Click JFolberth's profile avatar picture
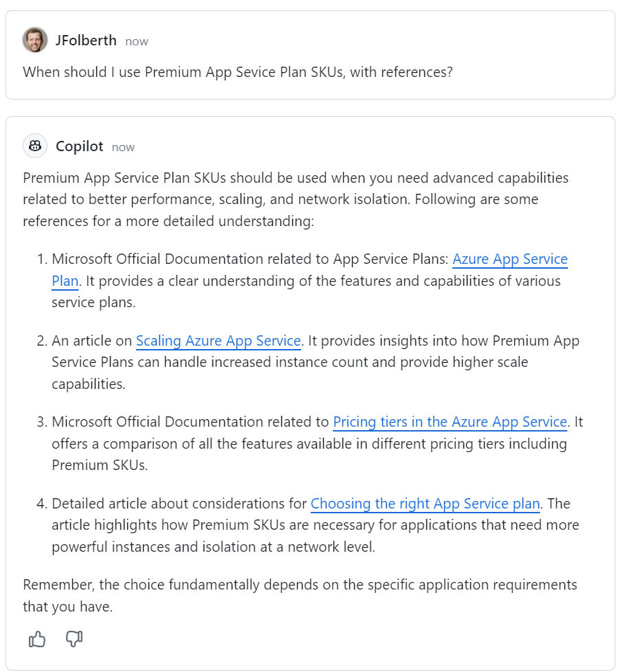 click(x=35, y=41)
